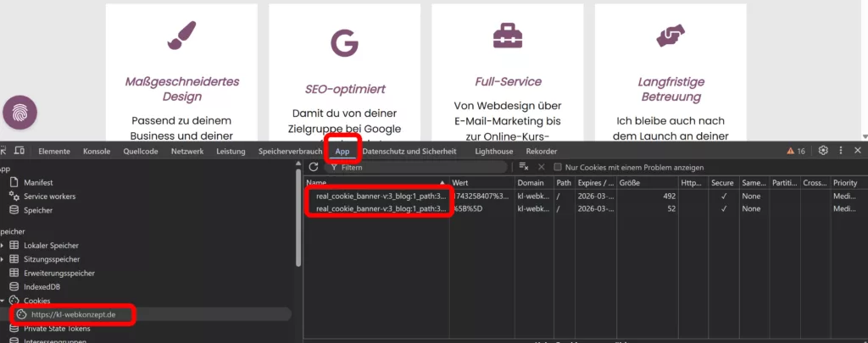This screenshot has height=343, width=868.
Task: Open the Speicherverbrauch tab
Action: pos(290,151)
